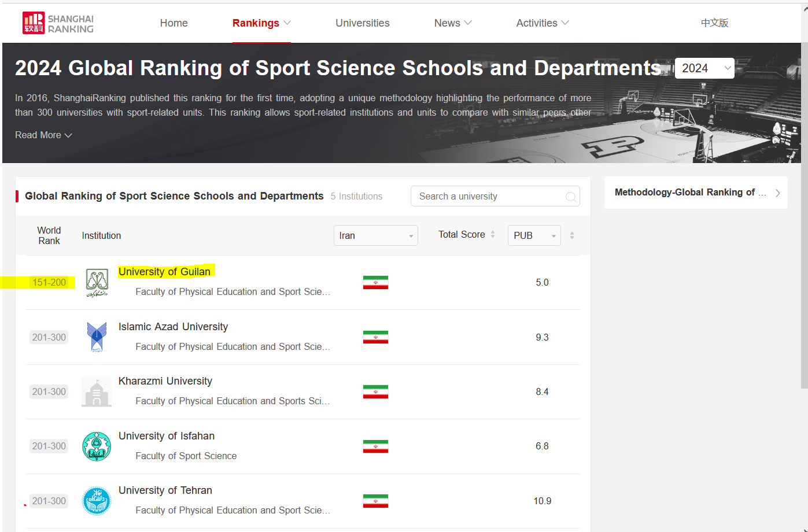Click the Islamic Azad University logo
The width and height of the screenshot is (808, 532).
pos(97,337)
